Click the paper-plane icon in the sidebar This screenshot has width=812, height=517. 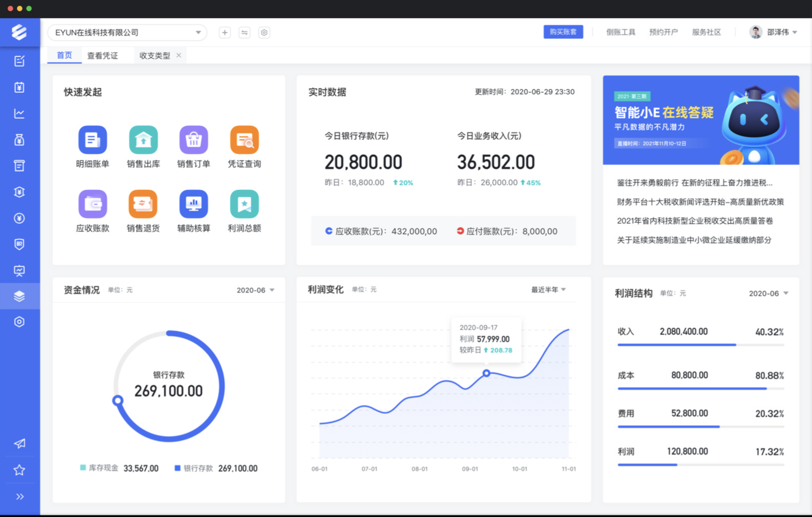[x=19, y=443]
